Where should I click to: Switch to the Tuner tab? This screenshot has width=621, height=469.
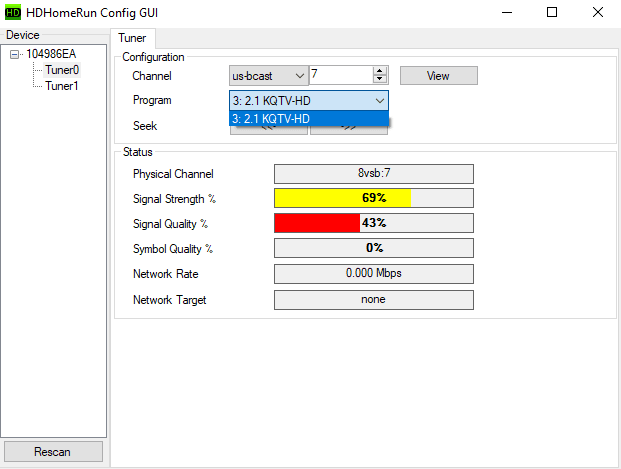pyautogui.click(x=132, y=38)
